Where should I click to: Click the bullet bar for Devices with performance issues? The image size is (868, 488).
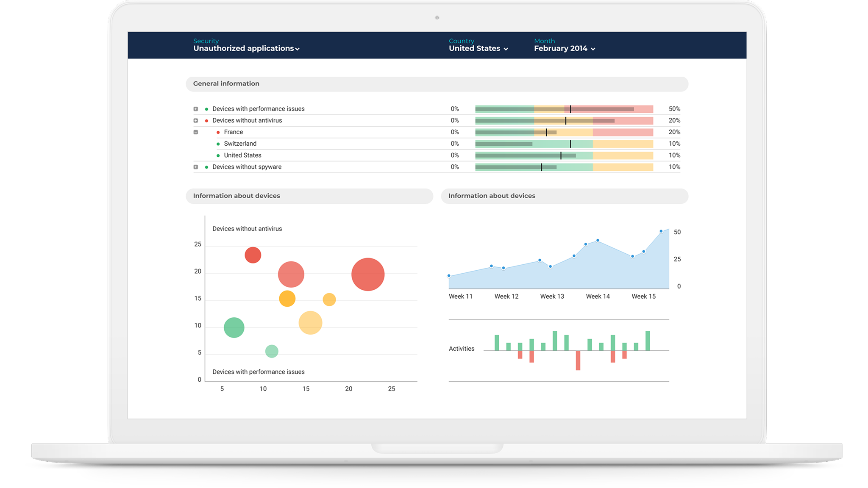(x=564, y=109)
